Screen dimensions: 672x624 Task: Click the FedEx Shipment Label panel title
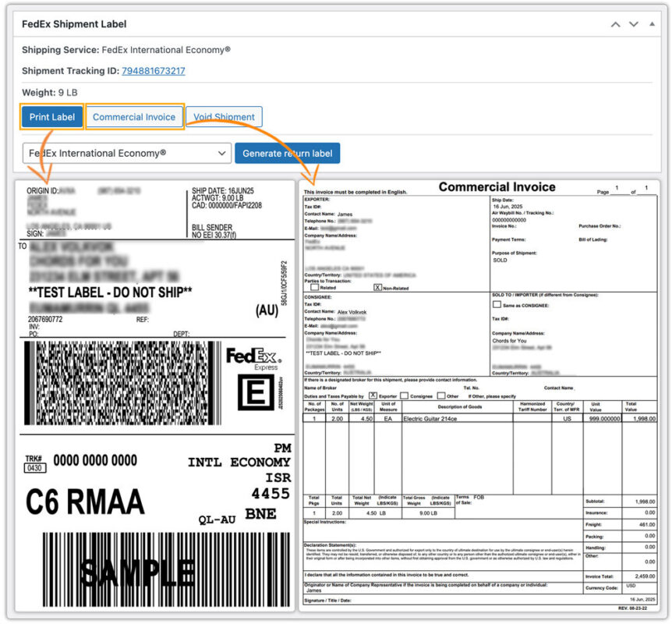click(x=74, y=24)
